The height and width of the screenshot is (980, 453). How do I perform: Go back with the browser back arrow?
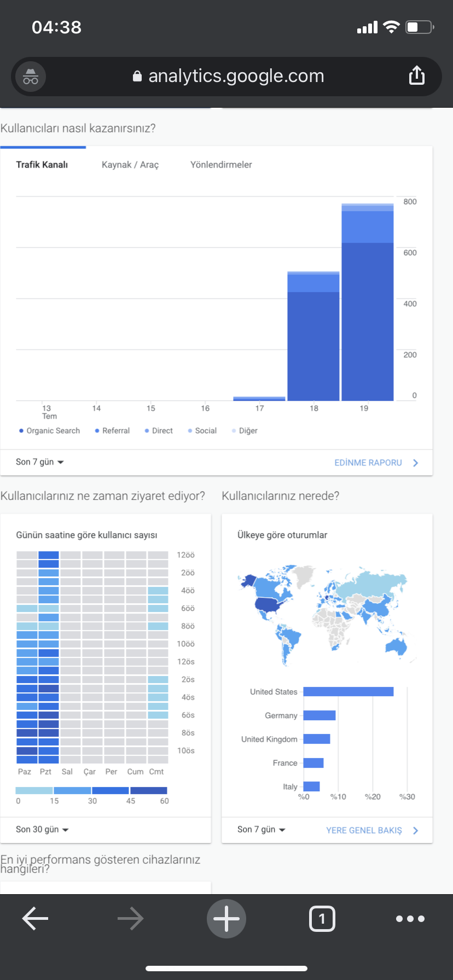tap(35, 918)
